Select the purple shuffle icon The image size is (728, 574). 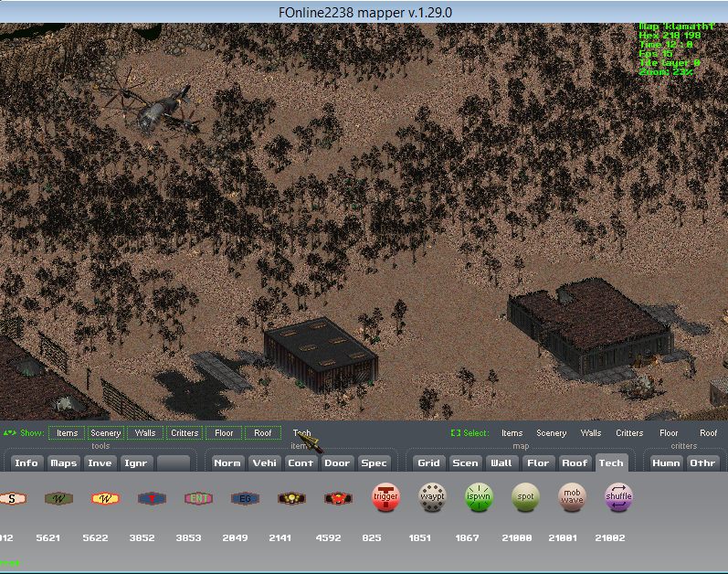[x=618, y=498]
